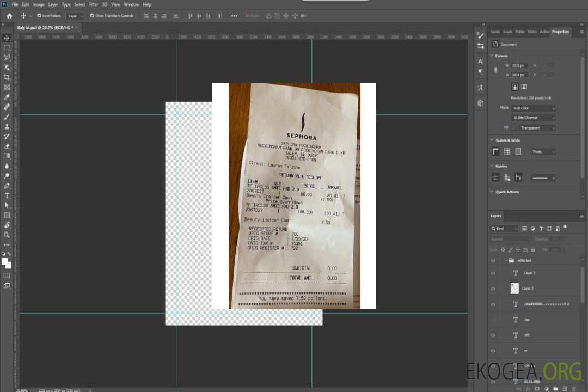Viewport: 588px width, 392px height.
Task: Click the more options ellipsis in options bar
Action: coord(234,16)
